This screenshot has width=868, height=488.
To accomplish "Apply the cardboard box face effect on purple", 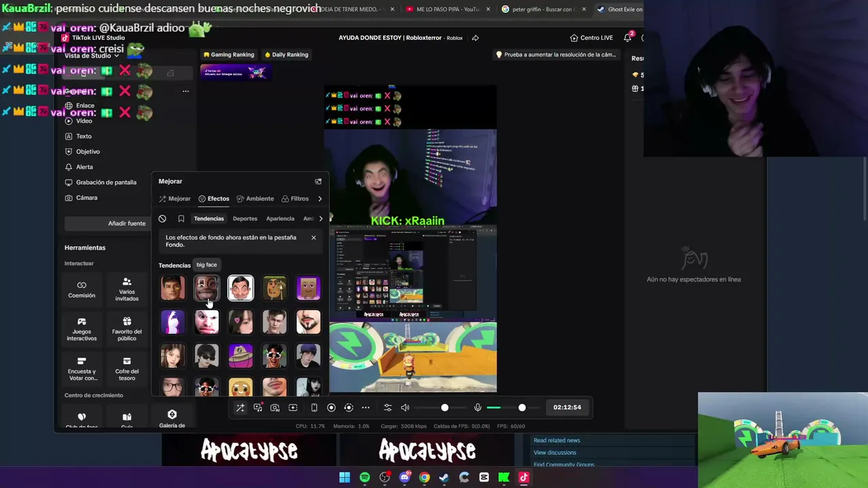I will pyautogui.click(x=309, y=288).
